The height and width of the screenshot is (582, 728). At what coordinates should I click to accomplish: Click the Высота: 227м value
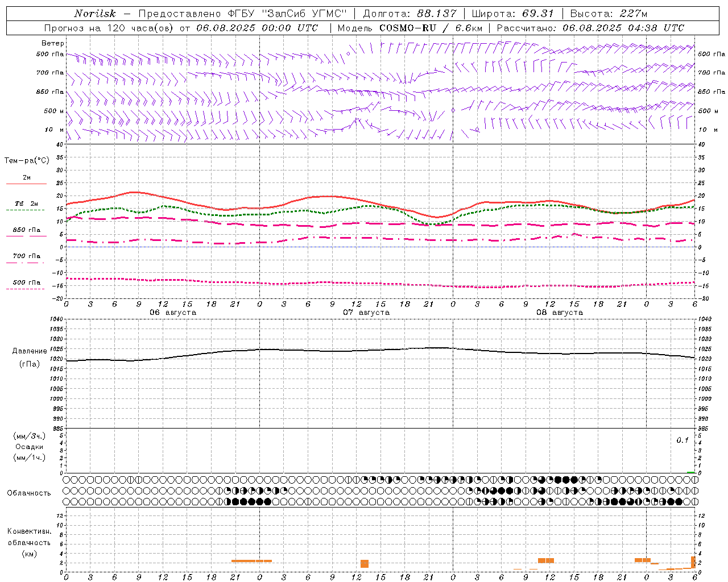pos(609,14)
